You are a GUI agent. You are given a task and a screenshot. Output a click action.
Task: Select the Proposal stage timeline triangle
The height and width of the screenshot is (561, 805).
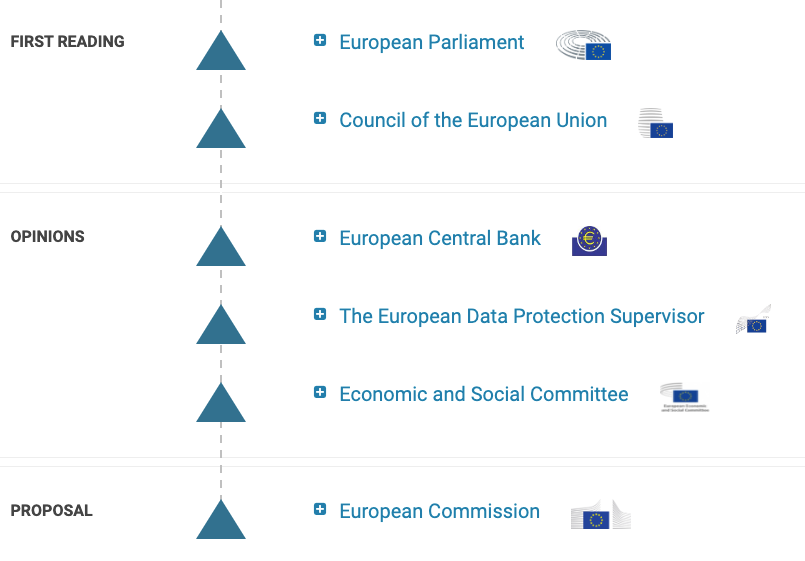click(221, 522)
